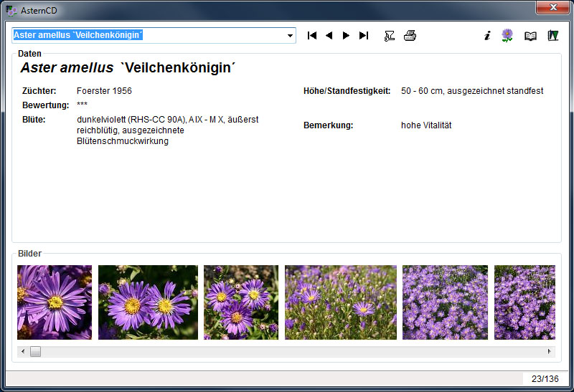Open the first close-up aster thumbnail
Screen dimensions: 574x392
55,302
